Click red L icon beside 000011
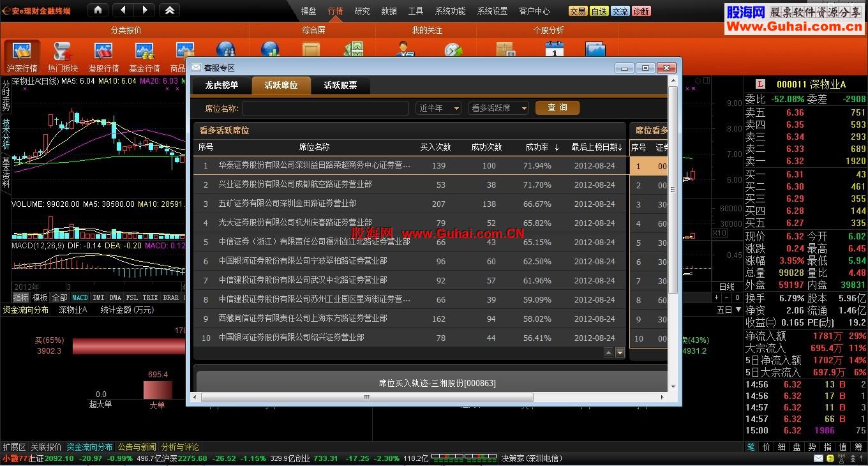The image size is (868, 466). pyautogui.click(x=760, y=84)
